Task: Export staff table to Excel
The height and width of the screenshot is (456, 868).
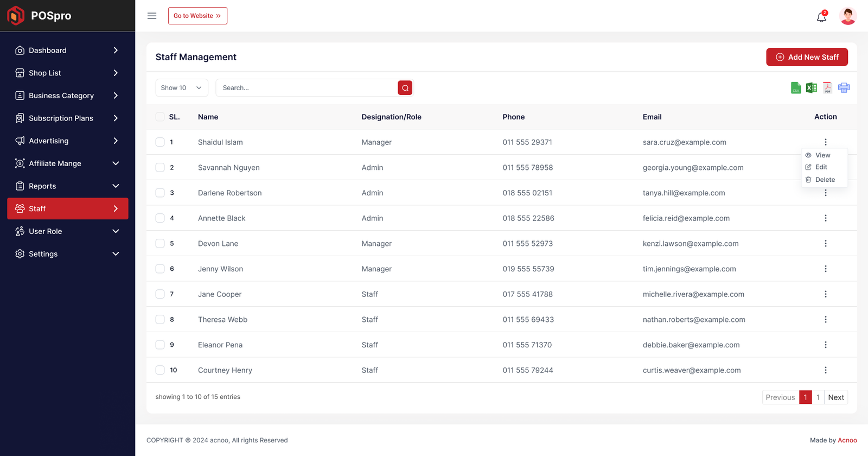Action: coord(811,88)
